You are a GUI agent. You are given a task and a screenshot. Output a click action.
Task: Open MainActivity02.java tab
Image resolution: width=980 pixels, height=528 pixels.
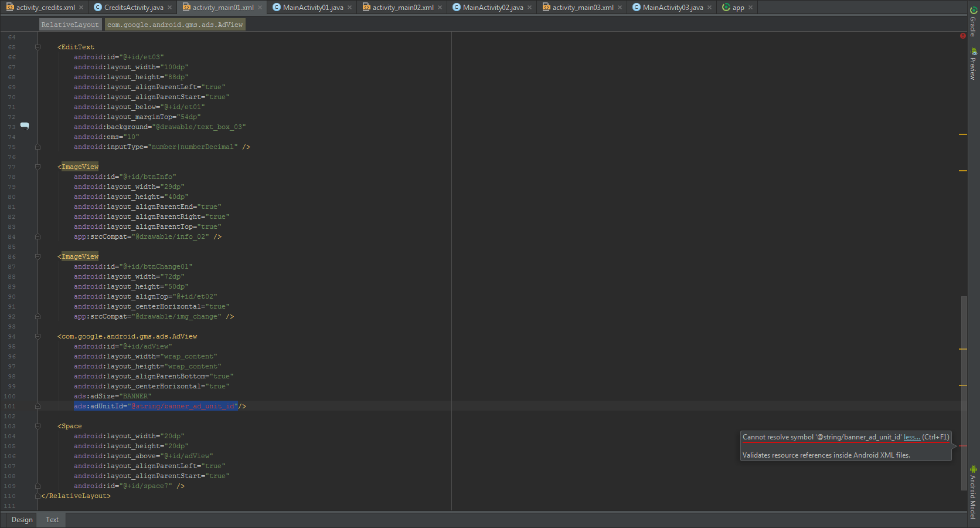(493, 8)
